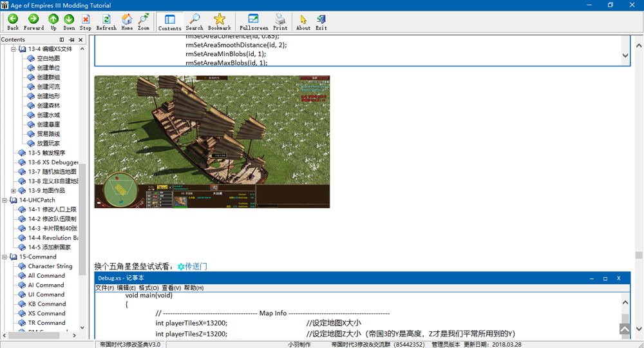Click the Zoom toolbar icon
The height and width of the screenshot is (348, 644).
[x=144, y=22]
